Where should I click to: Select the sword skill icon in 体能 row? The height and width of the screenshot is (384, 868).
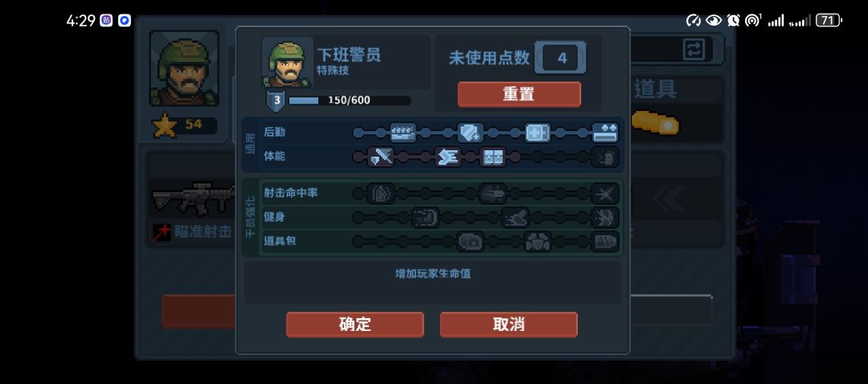click(x=381, y=157)
